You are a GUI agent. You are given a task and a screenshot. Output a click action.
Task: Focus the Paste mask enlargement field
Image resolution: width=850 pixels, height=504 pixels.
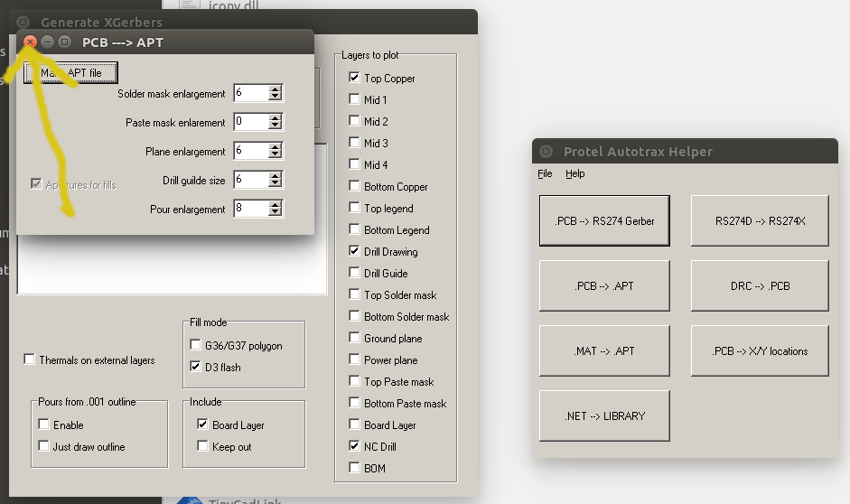tap(251, 122)
